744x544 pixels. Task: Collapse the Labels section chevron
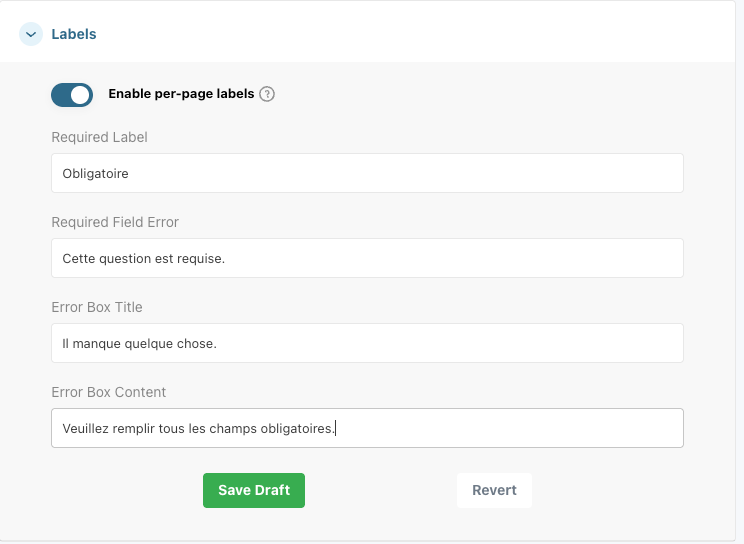pyautogui.click(x=31, y=34)
